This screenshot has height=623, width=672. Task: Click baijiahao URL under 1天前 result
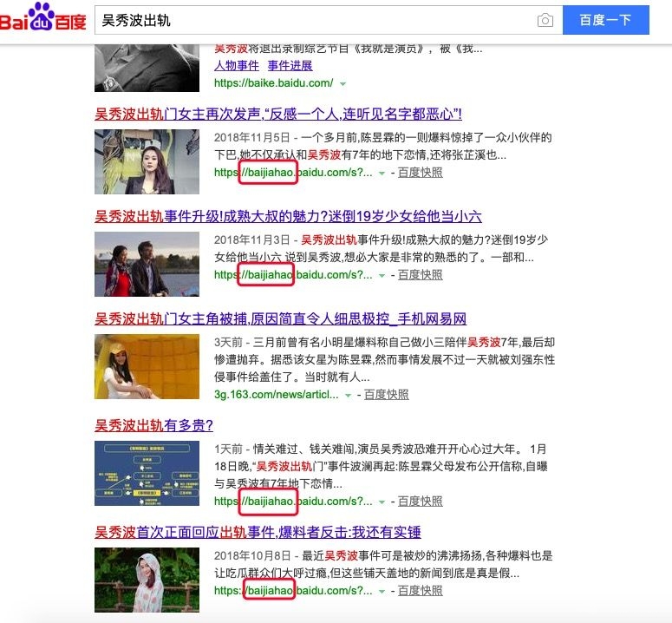294,502
